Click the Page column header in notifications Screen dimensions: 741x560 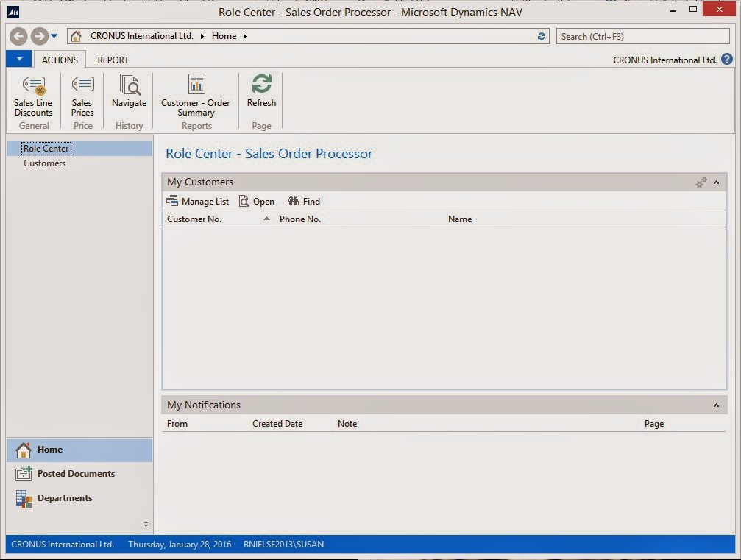coord(654,423)
